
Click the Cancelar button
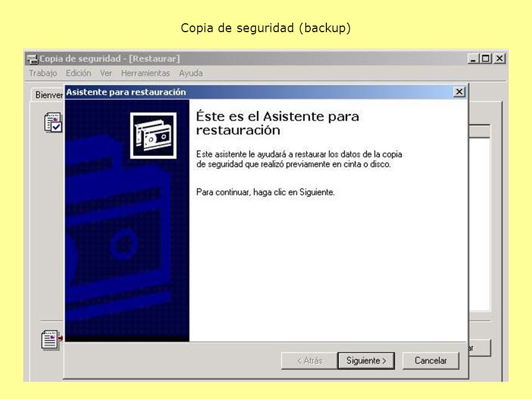pos(431,361)
